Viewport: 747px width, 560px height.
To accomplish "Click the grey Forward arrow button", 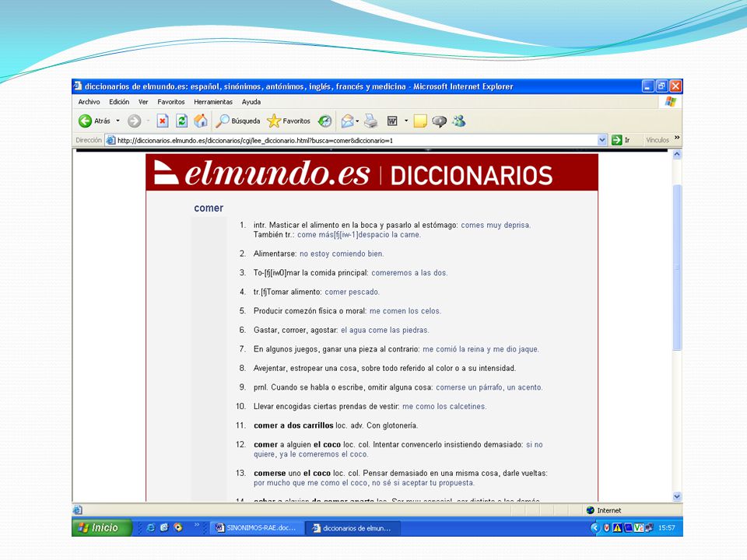I will pyautogui.click(x=135, y=121).
